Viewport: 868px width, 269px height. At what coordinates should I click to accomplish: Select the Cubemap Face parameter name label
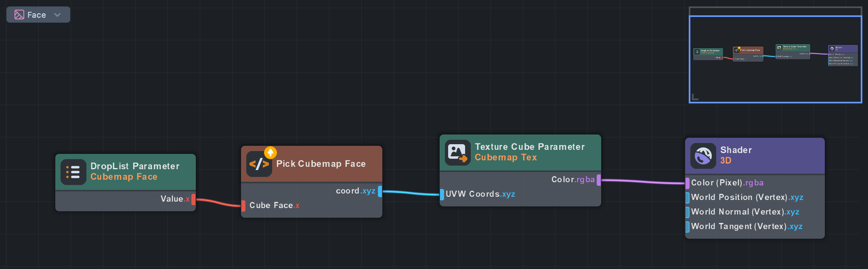124,177
